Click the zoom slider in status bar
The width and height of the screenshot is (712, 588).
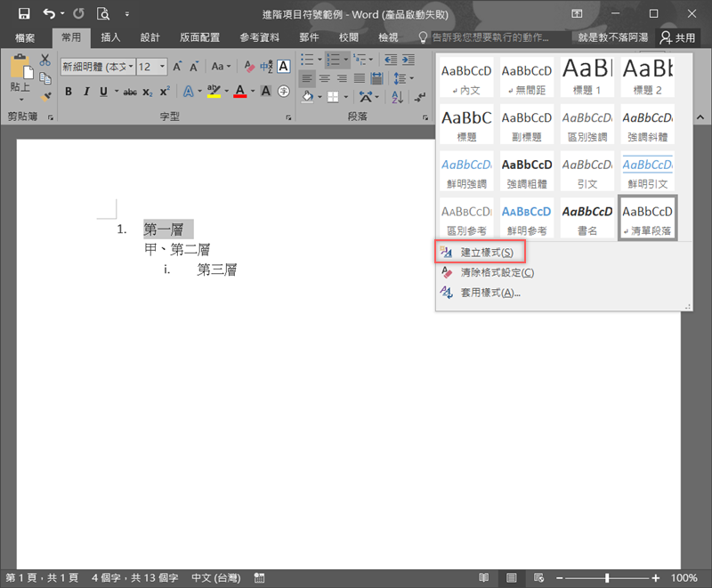(607, 578)
